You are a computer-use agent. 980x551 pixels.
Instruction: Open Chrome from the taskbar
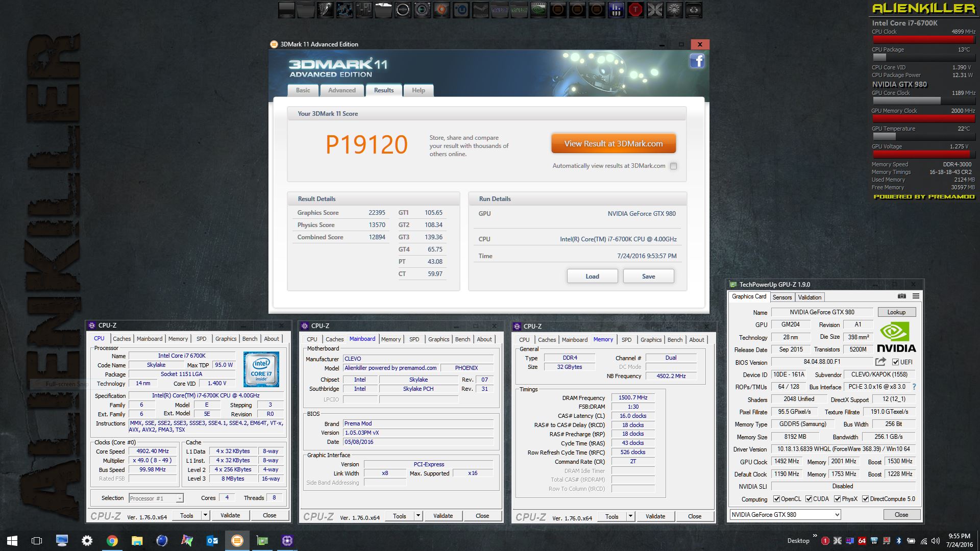pos(112,541)
